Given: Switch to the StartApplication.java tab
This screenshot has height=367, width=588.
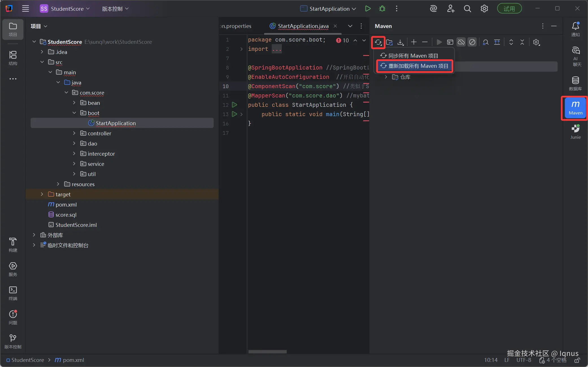Looking at the screenshot, I should click(303, 26).
